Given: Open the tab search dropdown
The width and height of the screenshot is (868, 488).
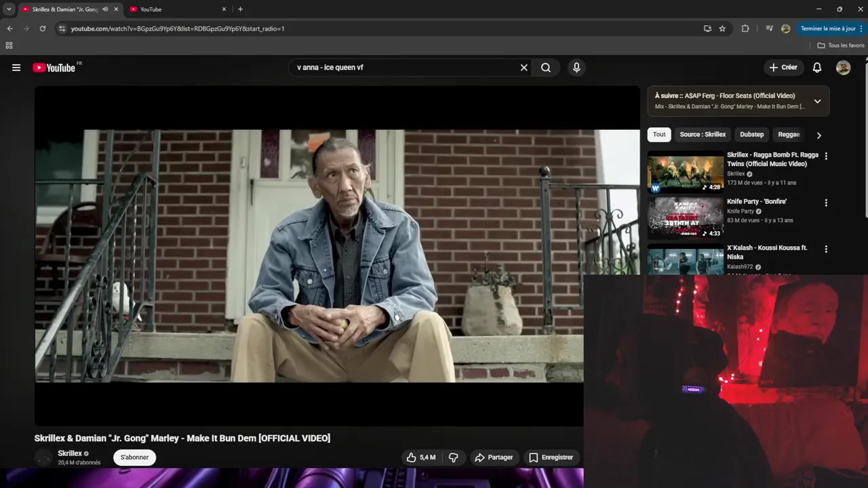Looking at the screenshot, I should click(9, 9).
